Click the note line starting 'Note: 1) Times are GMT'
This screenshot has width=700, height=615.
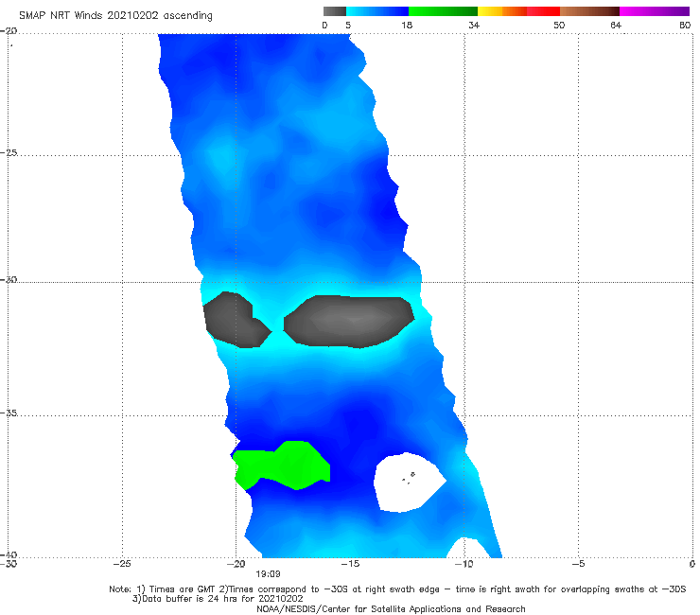click(397, 589)
